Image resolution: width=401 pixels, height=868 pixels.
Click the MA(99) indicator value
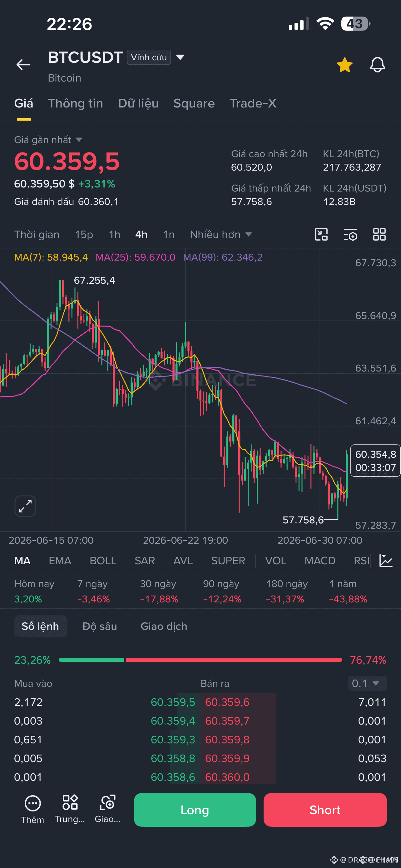tap(223, 257)
